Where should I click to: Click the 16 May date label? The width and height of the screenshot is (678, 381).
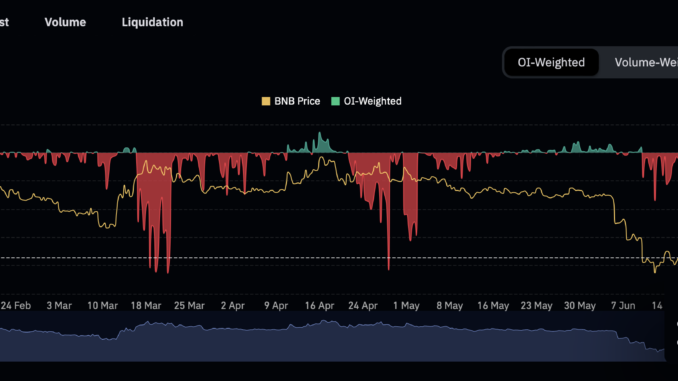point(493,305)
